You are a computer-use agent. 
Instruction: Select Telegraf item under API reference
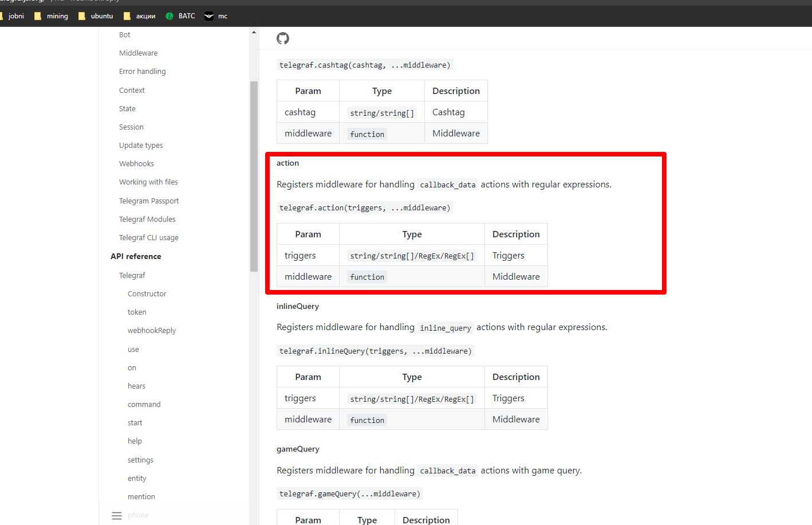pos(132,276)
